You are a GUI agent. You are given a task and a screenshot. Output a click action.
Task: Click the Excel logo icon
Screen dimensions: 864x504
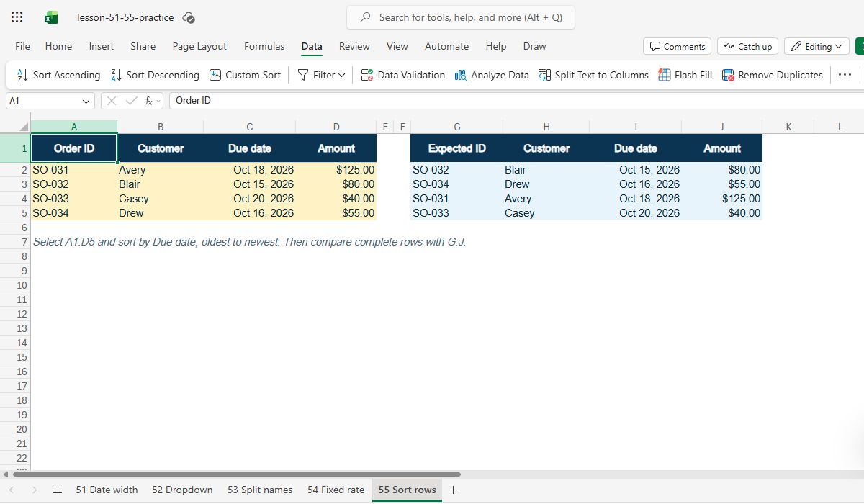tap(51, 17)
